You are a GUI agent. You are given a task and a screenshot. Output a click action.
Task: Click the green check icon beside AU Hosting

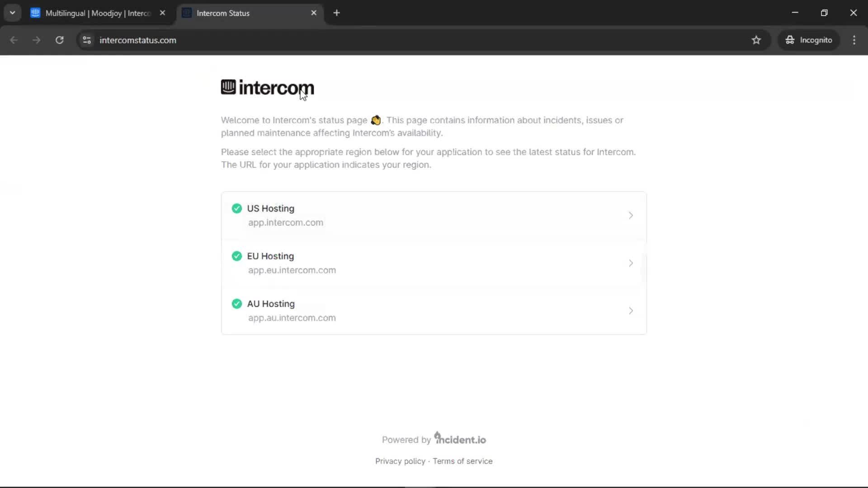[237, 304]
